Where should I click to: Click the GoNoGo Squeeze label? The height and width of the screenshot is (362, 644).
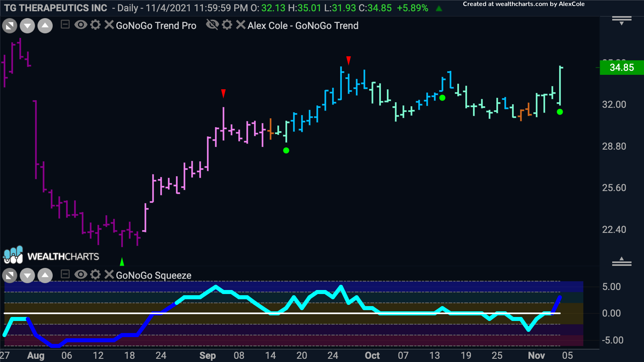pos(154,276)
